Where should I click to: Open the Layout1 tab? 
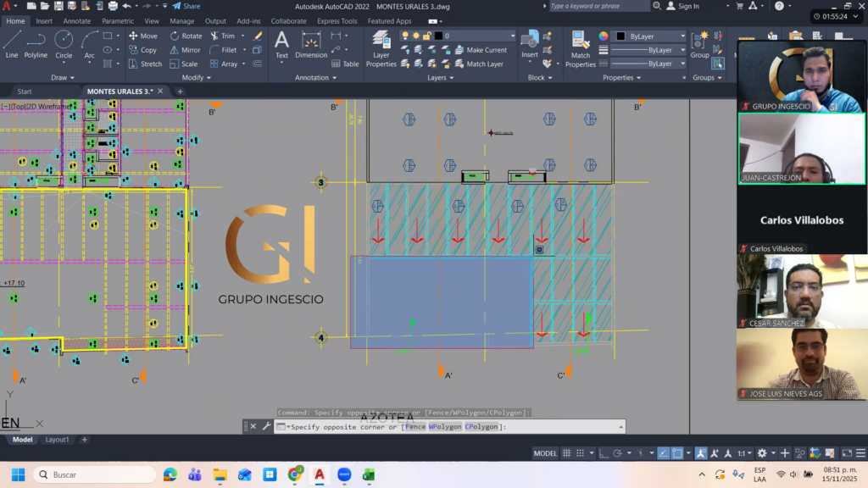point(57,440)
